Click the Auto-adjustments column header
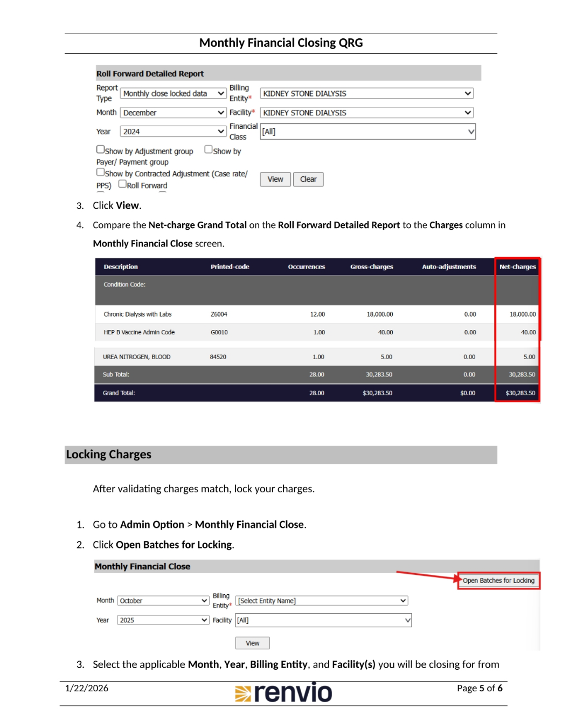 (449, 267)
